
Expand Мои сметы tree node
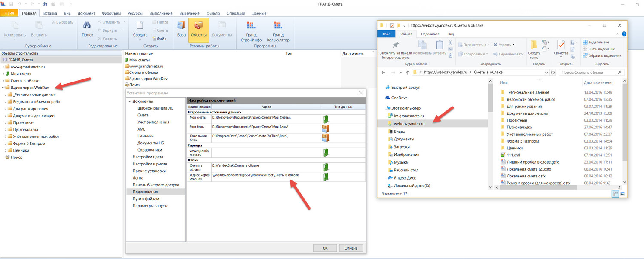point(3,74)
